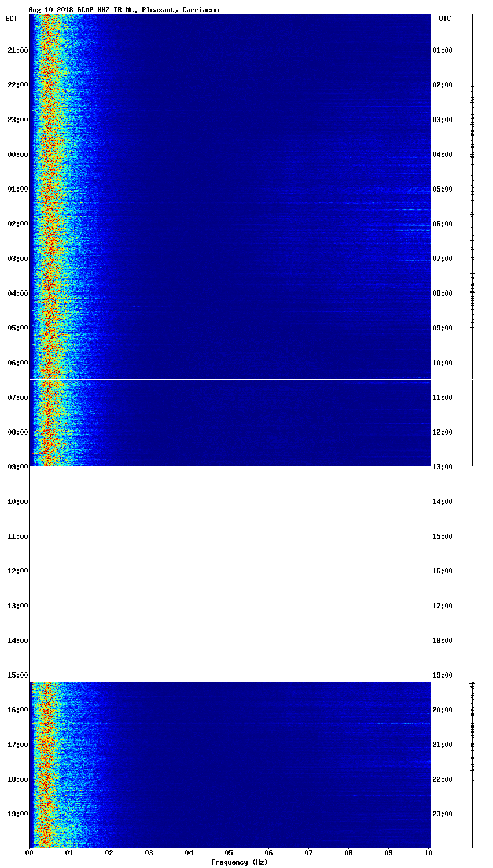Click frequency axis tick "01"
Screen dimensions: 493x868
tap(69, 853)
